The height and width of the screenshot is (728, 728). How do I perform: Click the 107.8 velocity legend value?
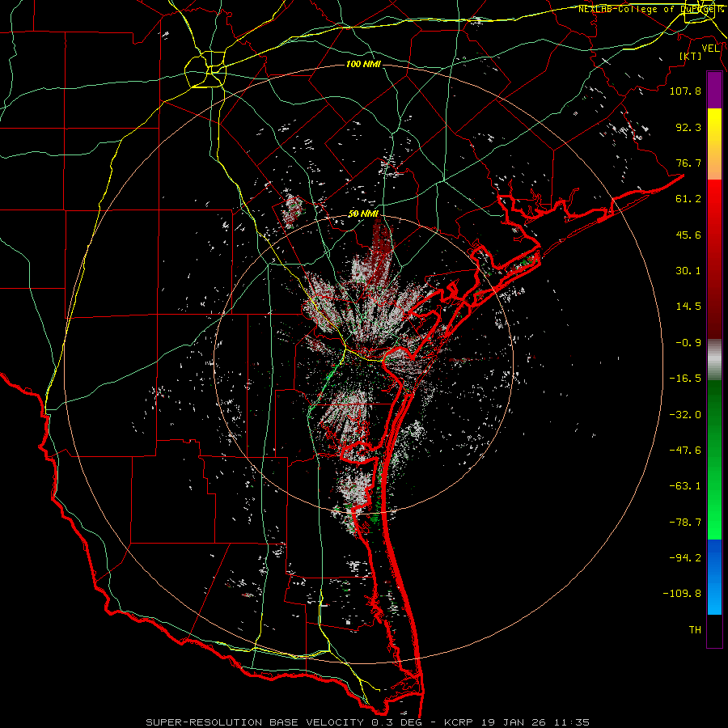coord(685,91)
